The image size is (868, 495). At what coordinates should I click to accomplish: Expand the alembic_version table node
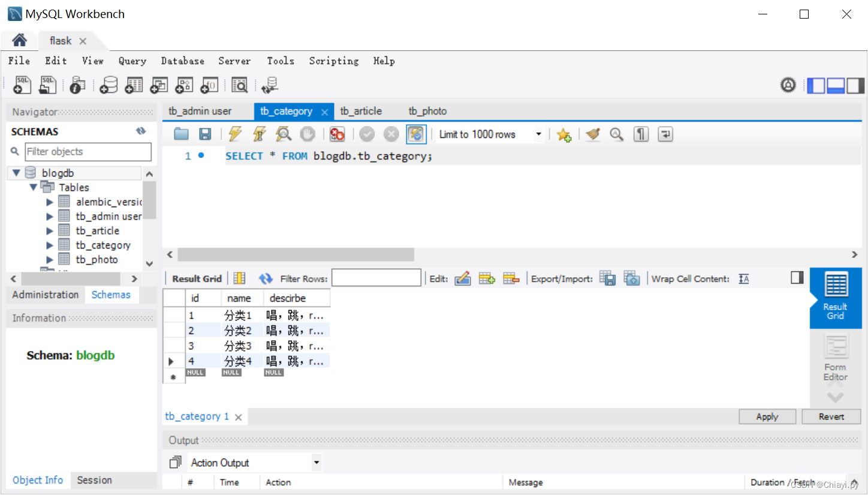tap(50, 202)
